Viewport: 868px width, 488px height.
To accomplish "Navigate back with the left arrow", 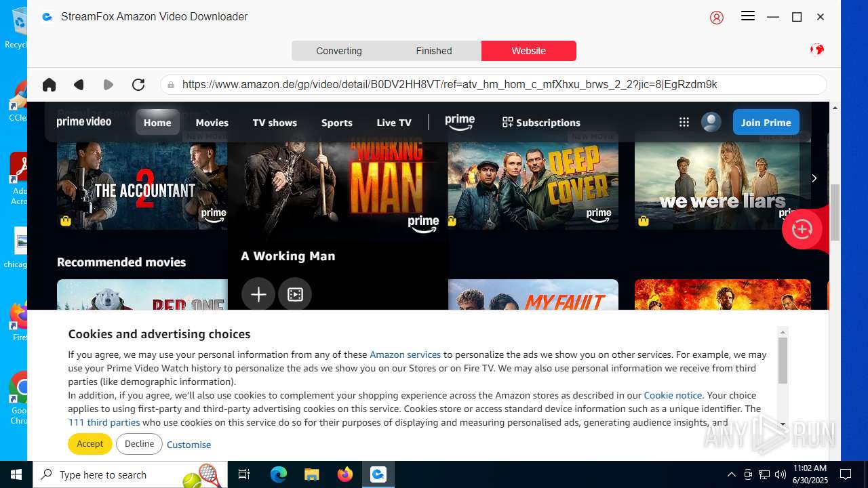I will coord(79,85).
